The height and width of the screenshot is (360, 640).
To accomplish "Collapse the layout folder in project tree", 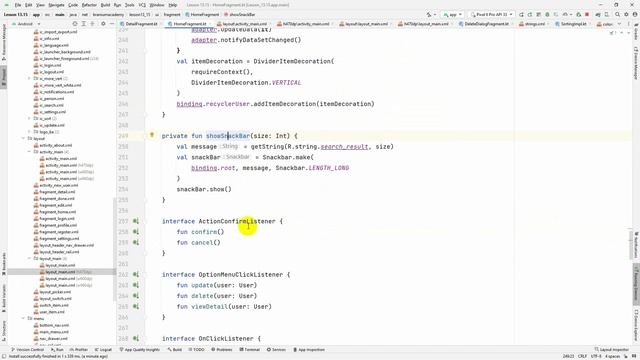I will coord(23,138).
